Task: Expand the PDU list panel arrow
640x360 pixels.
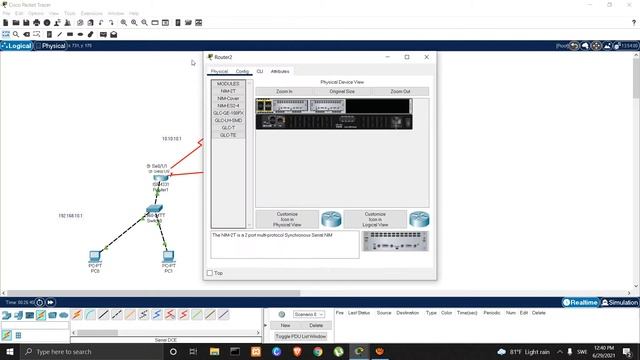Action: (x=266, y=325)
